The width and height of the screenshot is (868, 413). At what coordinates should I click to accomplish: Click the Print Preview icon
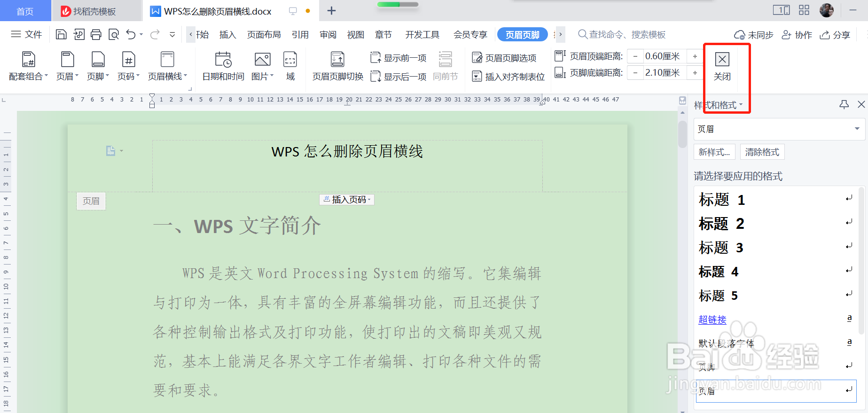click(x=114, y=34)
